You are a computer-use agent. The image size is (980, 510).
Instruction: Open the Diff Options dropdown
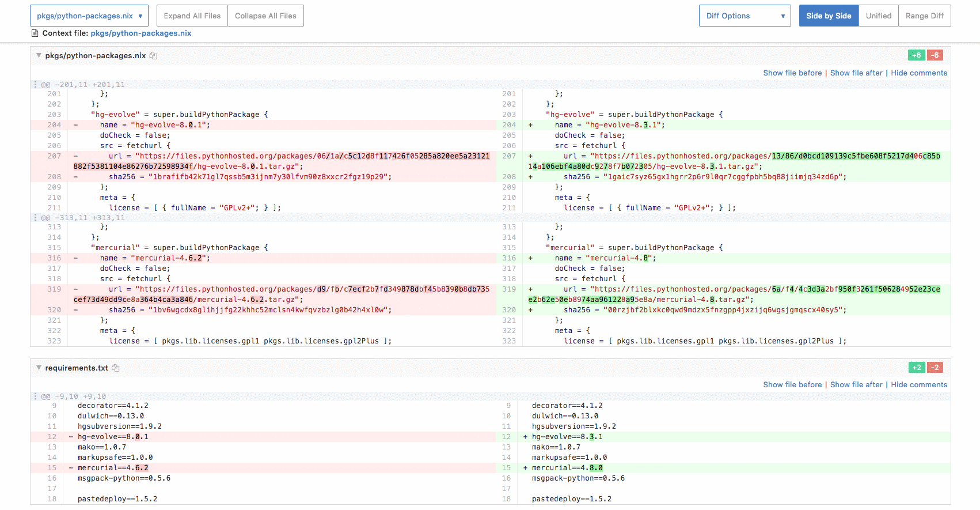pyautogui.click(x=745, y=16)
